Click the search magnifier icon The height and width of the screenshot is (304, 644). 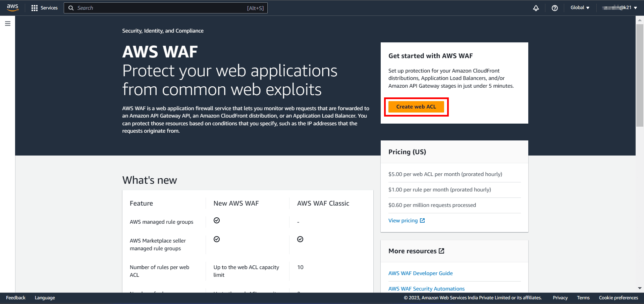[71, 8]
